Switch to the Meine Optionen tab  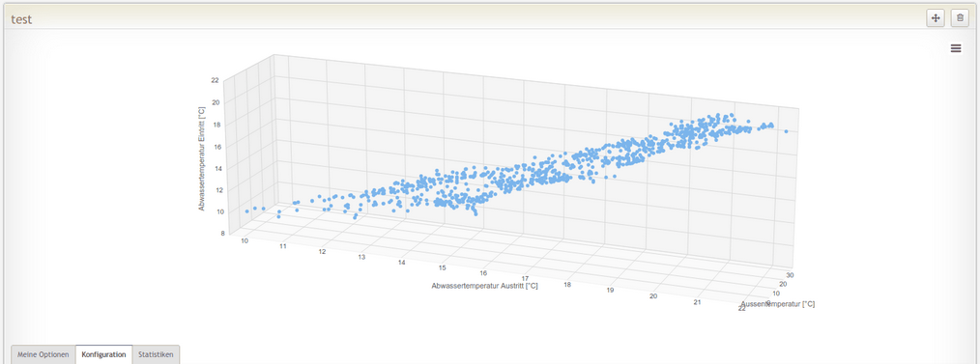point(43,354)
